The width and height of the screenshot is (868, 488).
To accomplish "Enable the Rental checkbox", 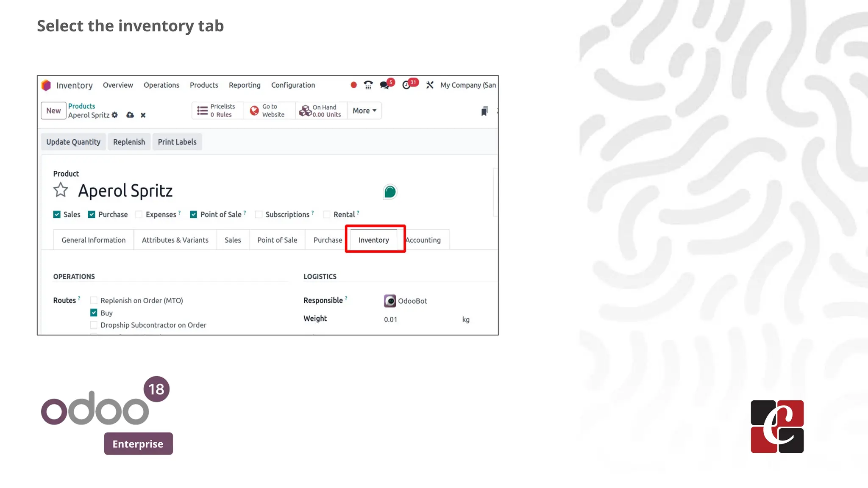I will [327, 214].
